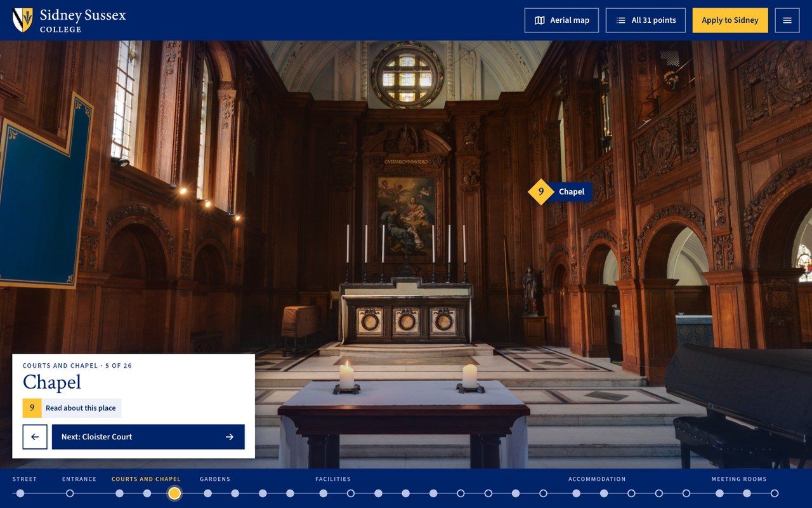Click the Chapel heading in the info card
The width and height of the screenshot is (812, 508).
[52, 382]
